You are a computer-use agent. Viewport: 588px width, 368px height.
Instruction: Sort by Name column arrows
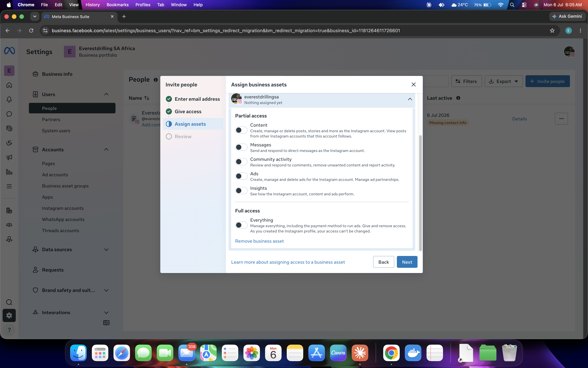[147, 98]
